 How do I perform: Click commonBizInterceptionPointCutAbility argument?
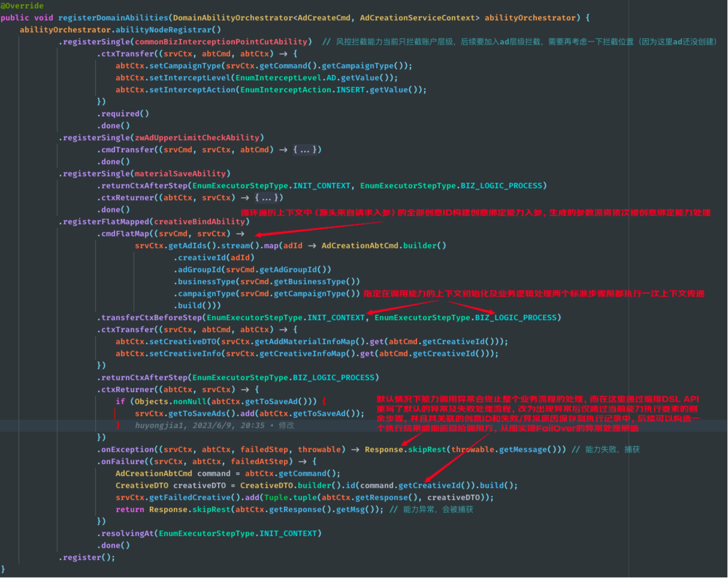click(x=221, y=42)
